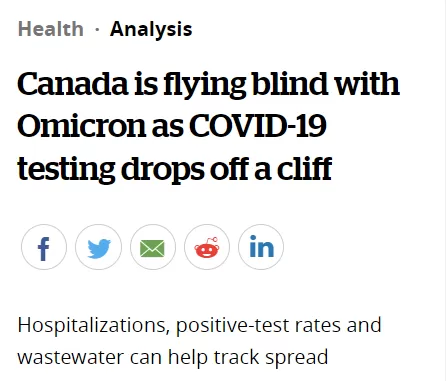
Task: Click the dot separator between Health and Analysis
Action: coord(97,30)
